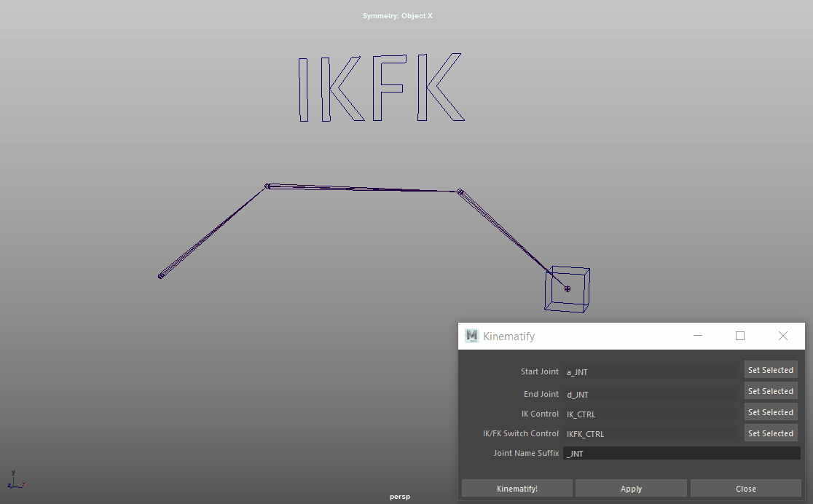Viewport: 813px width, 504px height.
Task: Select the second joint at chain peak
Action: point(267,186)
